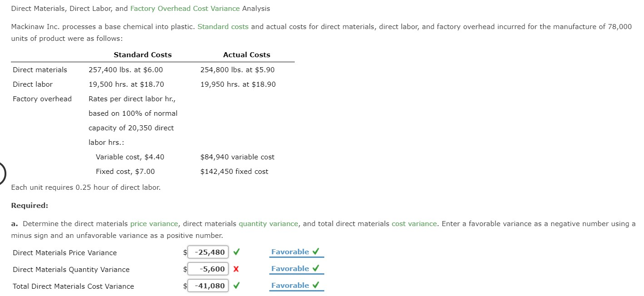644x296 pixels.
Task: Open the Factory Overhead Cost Variance link
Action: 185,8
